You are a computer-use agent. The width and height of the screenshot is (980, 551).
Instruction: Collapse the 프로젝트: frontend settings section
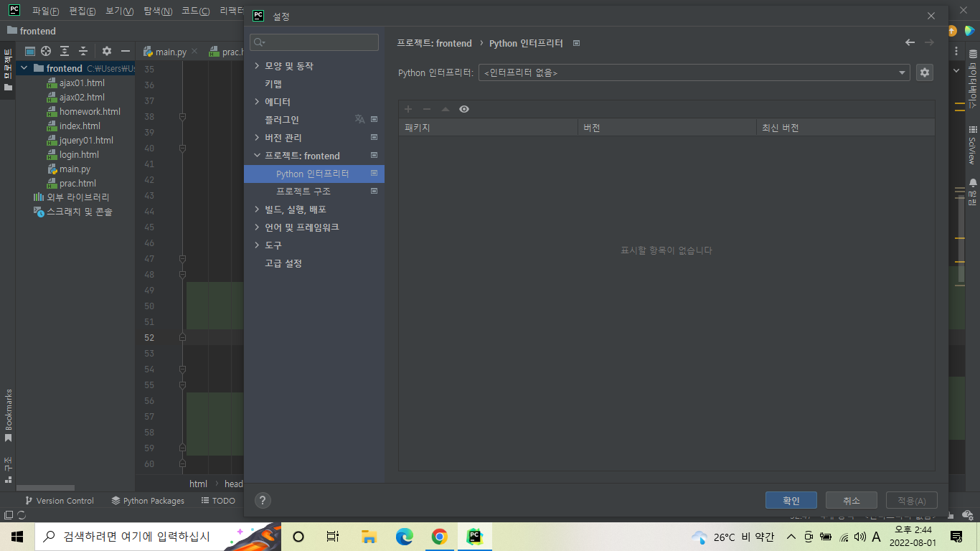tap(258, 156)
